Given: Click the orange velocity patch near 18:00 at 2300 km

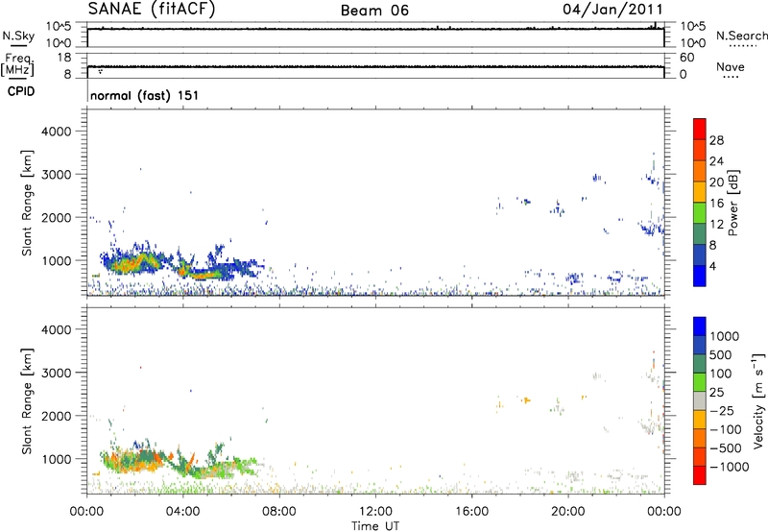Looking at the screenshot, I should 526,400.
